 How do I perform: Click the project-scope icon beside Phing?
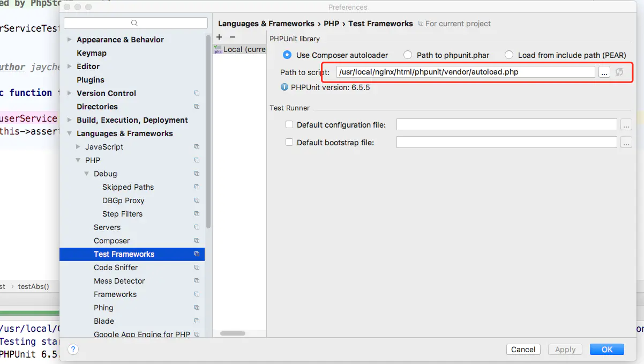(197, 308)
